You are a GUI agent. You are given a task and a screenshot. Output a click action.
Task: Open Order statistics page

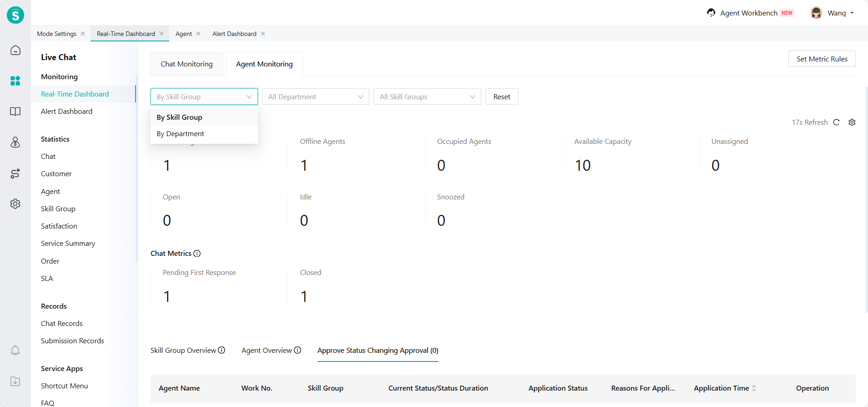point(50,261)
